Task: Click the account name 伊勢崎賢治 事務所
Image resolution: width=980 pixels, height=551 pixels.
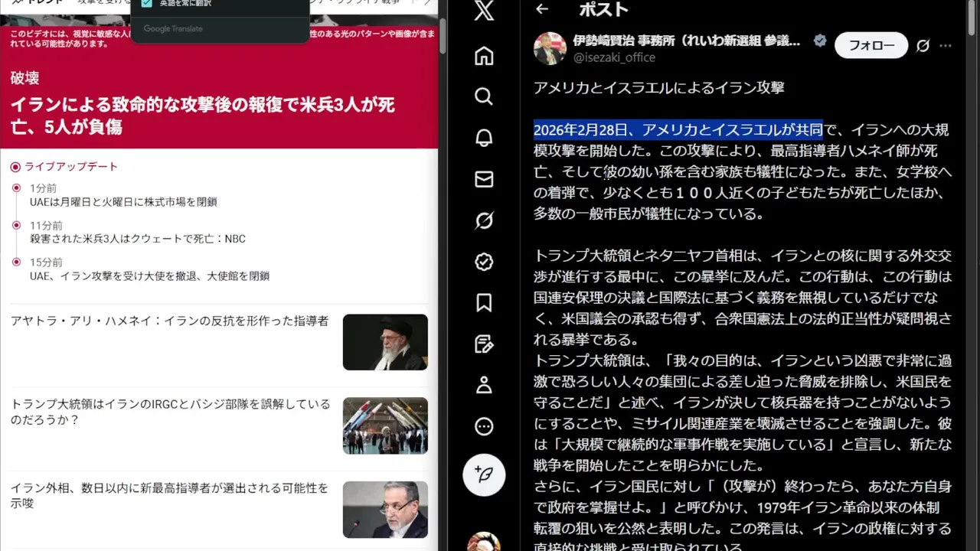Action: (687, 41)
